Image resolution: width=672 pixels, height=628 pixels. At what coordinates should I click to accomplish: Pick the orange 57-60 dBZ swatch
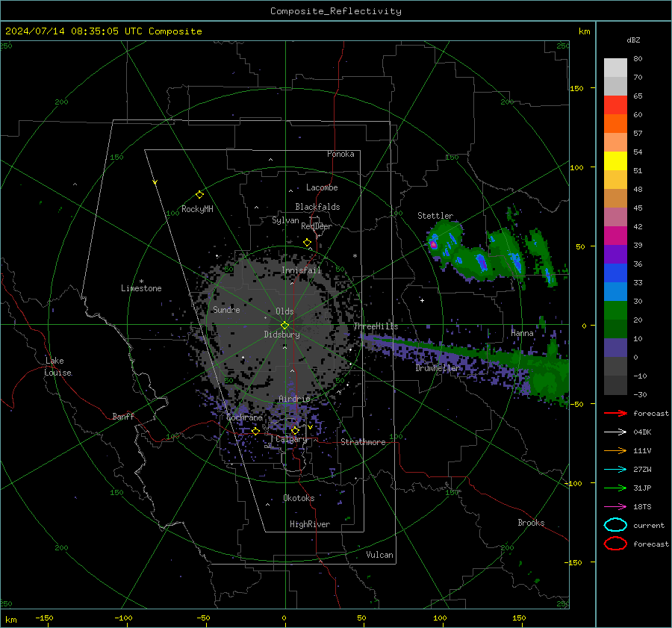615,124
